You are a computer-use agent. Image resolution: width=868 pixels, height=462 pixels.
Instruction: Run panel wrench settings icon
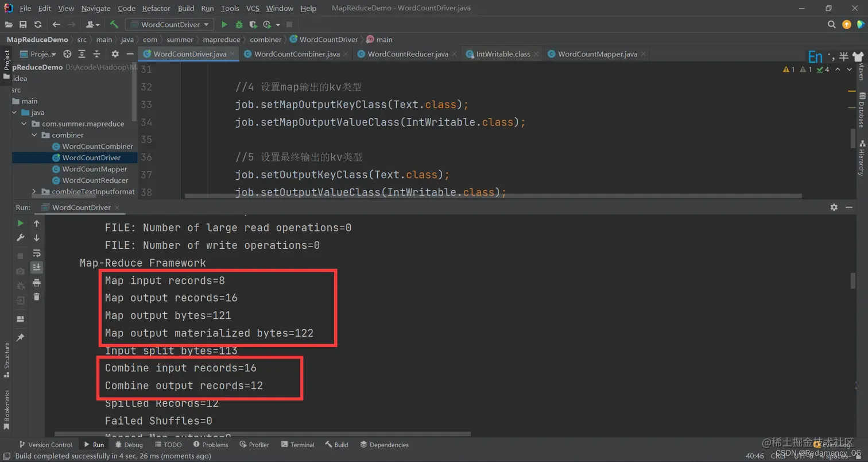(x=21, y=238)
